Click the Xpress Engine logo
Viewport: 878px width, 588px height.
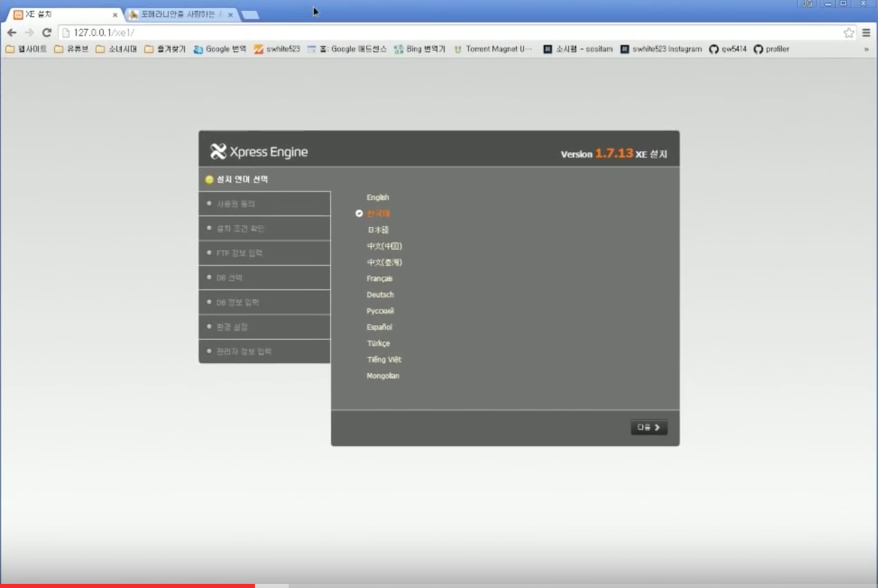click(x=258, y=151)
